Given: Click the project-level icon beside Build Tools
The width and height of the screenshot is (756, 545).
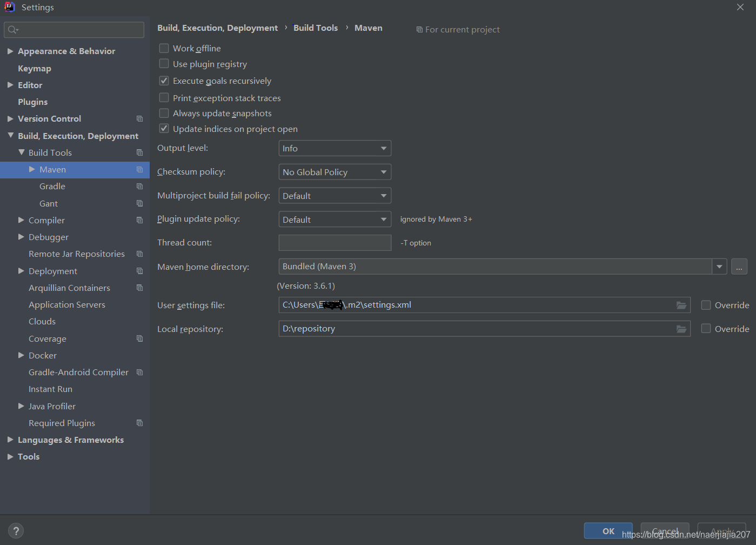Looking at the screenshot, I should click(x=139, y=152).
